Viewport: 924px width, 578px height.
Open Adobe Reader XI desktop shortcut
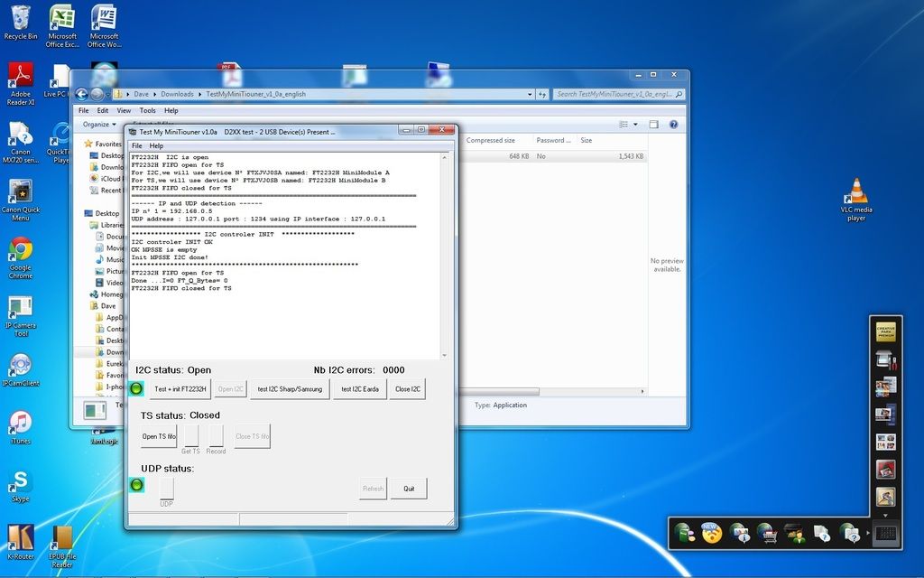click(21, 84)
